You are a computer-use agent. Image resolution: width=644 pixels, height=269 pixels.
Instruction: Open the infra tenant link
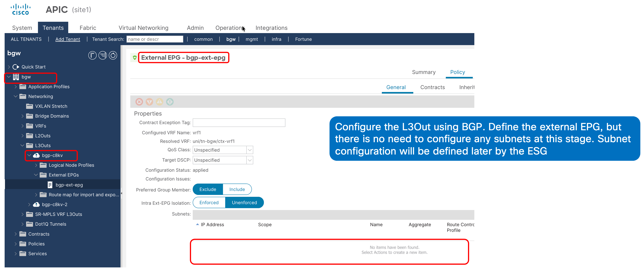[277, 39]
